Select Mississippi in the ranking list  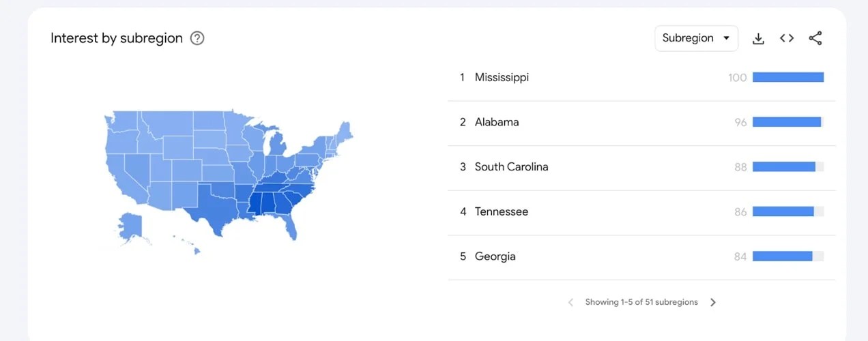click(502, 78)
